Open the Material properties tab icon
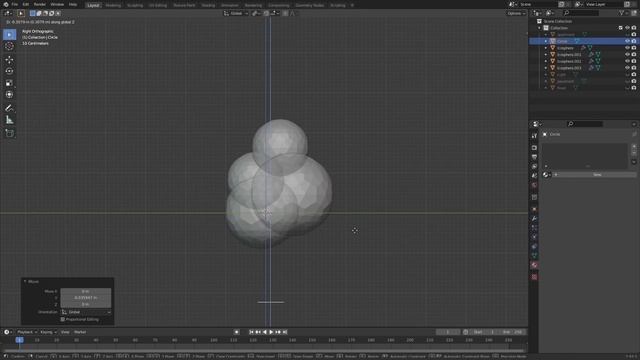The width and height of the screenshot is (640, 360). point(534,265)
